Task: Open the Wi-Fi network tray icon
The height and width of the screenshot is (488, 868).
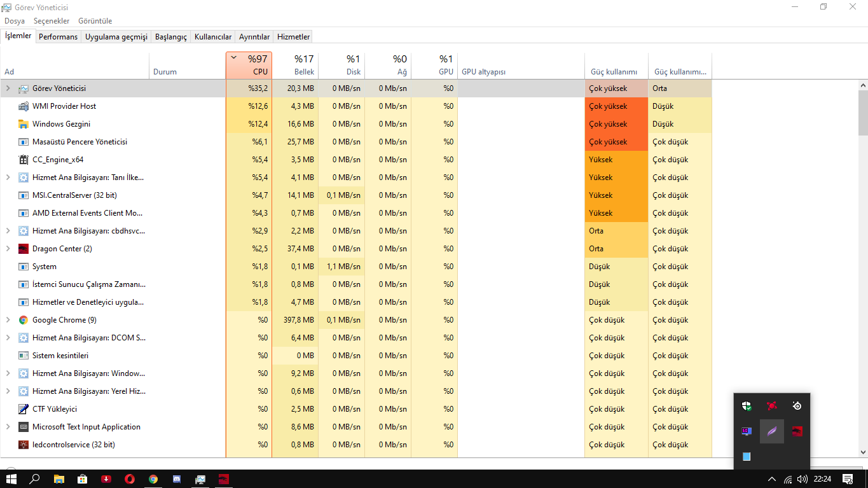Action: point(788,478)
